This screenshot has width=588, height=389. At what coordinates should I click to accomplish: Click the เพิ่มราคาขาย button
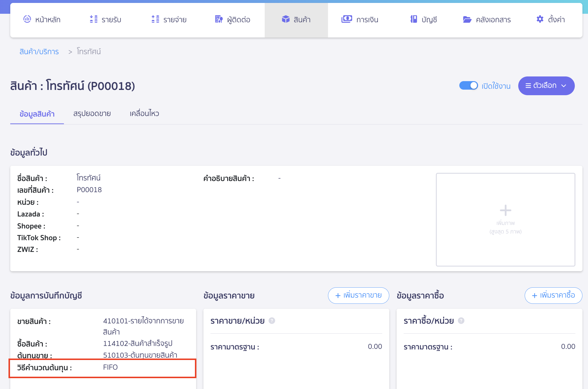pyautogui.click(x=358, y=295)
